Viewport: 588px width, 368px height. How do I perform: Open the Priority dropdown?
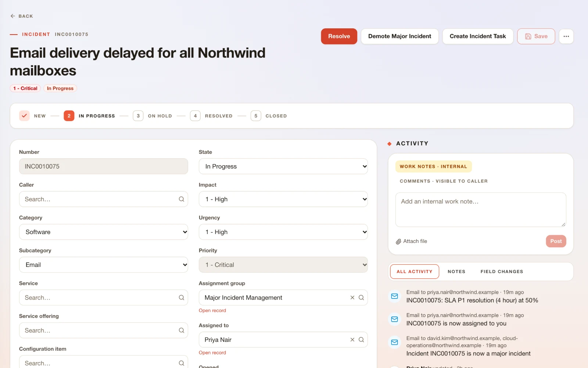[283, 265]
